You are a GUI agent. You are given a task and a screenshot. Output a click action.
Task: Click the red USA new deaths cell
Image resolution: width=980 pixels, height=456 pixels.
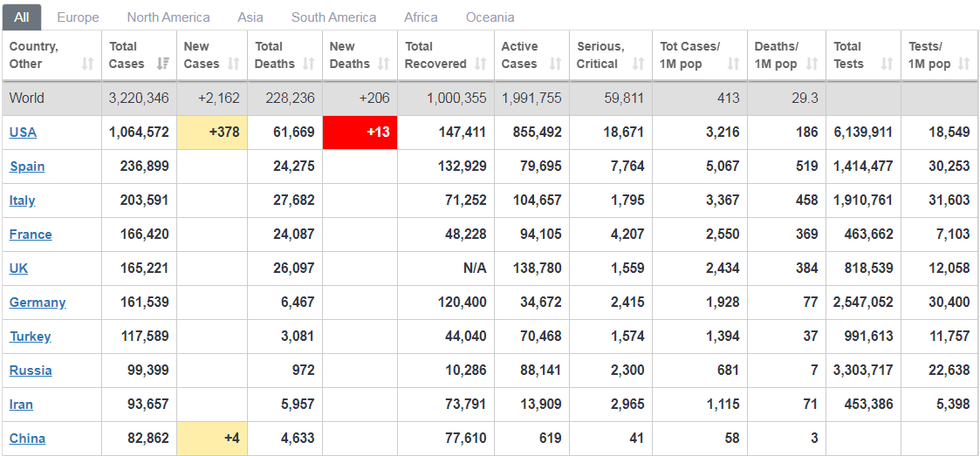pos(360,133)
